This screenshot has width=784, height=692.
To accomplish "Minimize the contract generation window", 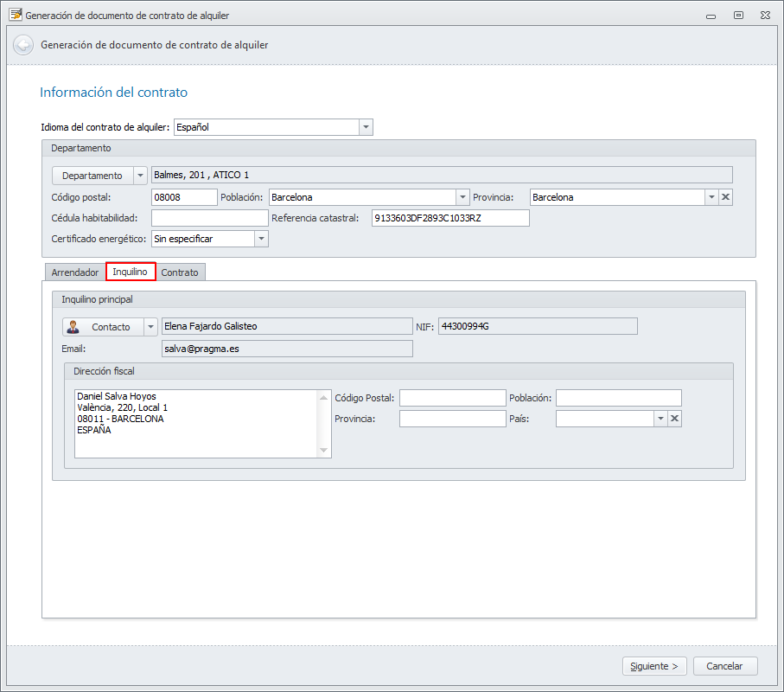I will (x=711, y=16).
